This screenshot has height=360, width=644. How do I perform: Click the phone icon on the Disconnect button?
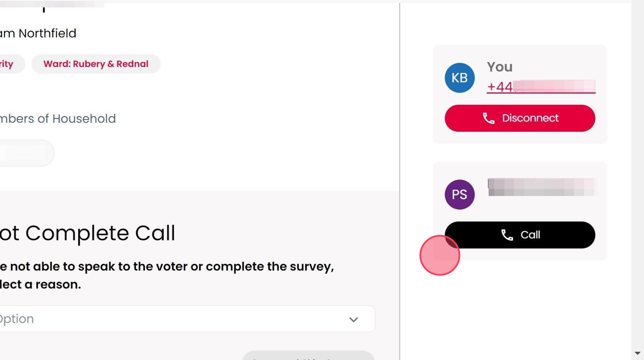pyautogui.click(x=489, y=118)
